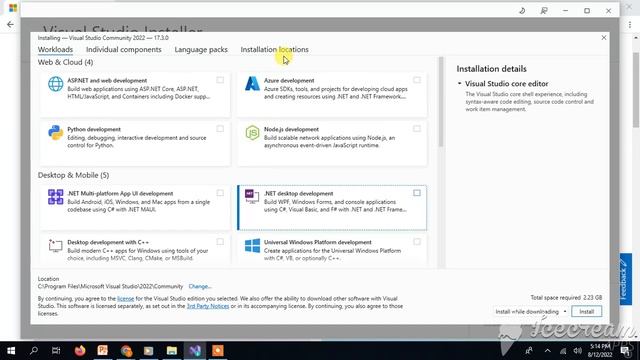Check Universal Windows Platform development workload
640x360 pixels.
417,242
